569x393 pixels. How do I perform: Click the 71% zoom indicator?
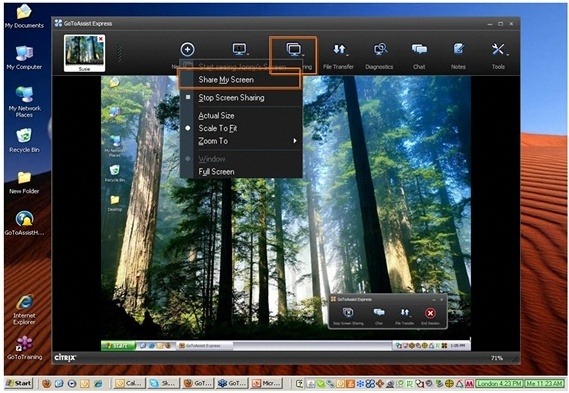coord(497,358)
